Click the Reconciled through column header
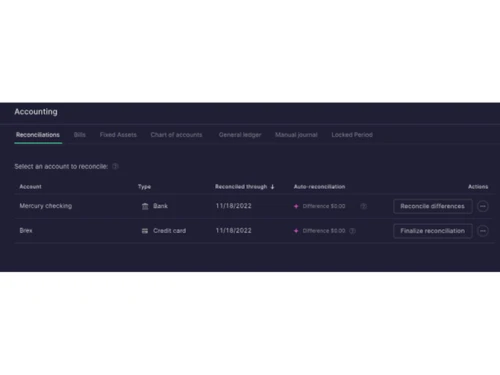 tap(241, 187)
